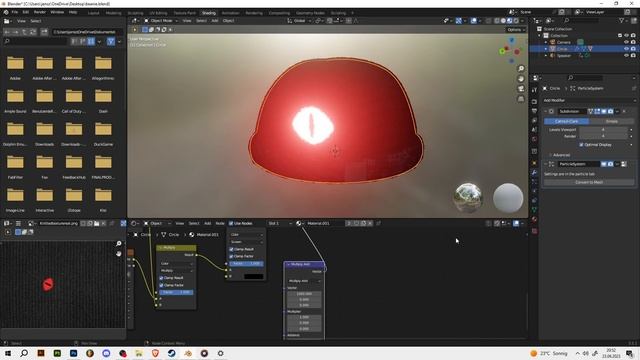Open the Output properties tab
Viewport: 640px width, 360px height.
point(534,111)
